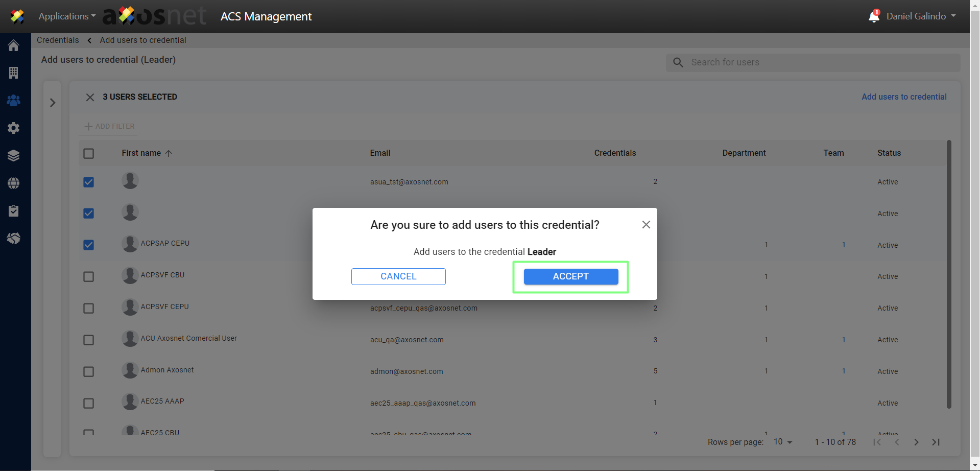
Task: Click CANCEL in the confirmation dialog
Action: tap(398, 276)
